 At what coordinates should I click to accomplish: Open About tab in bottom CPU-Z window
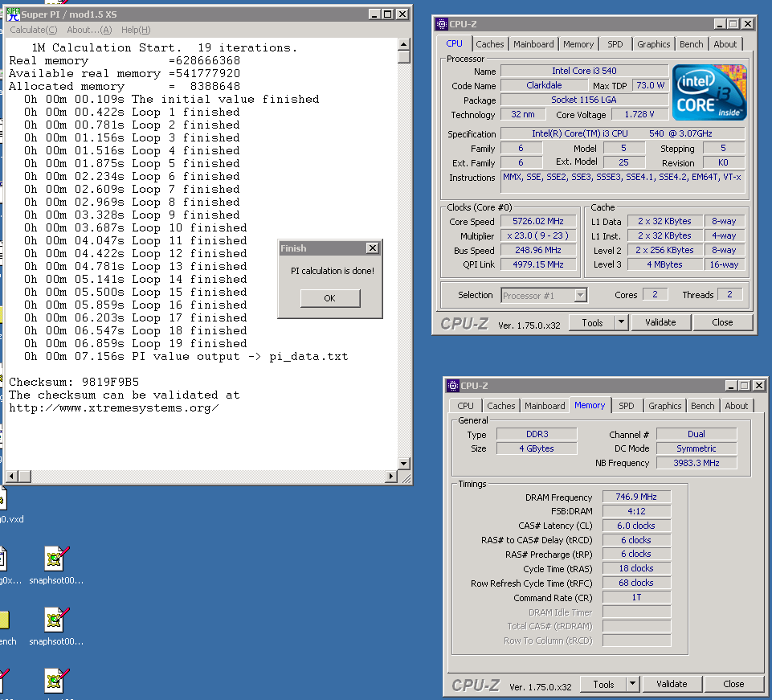pos(736,406)
